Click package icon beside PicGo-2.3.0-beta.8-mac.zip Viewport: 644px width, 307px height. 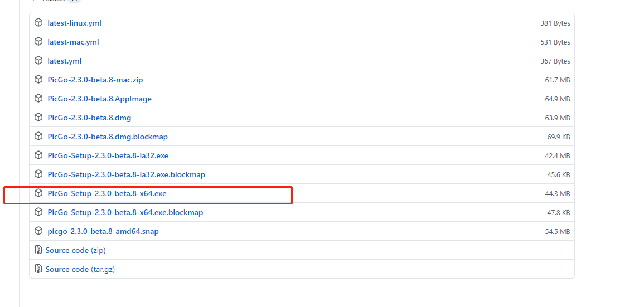pyautogui.click(x=38, y=79)
